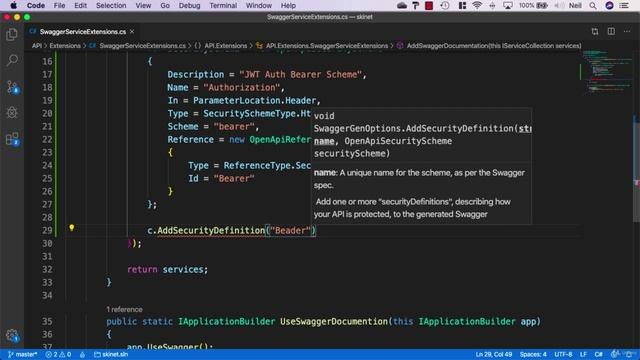Click the Time Machine icon in menu bar
The width and height of the screenshot is (640, 360).
pyautogui.click(x=445, y=5)
